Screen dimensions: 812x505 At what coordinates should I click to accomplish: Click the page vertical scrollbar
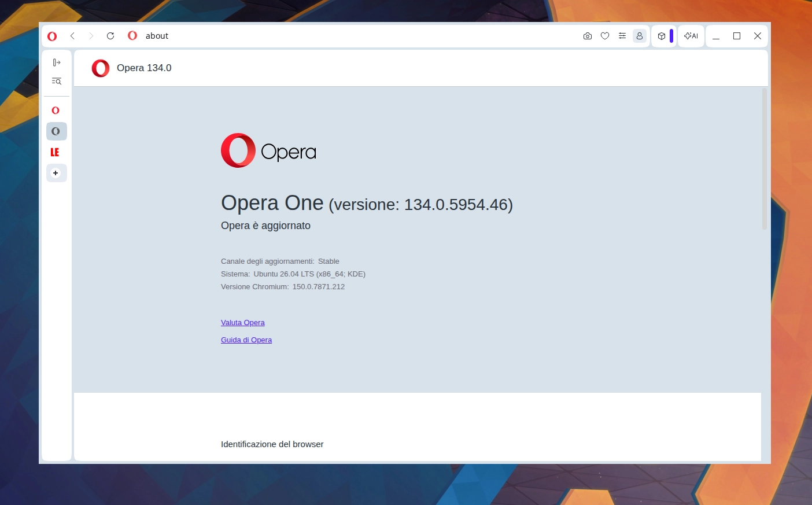point(764,159)
